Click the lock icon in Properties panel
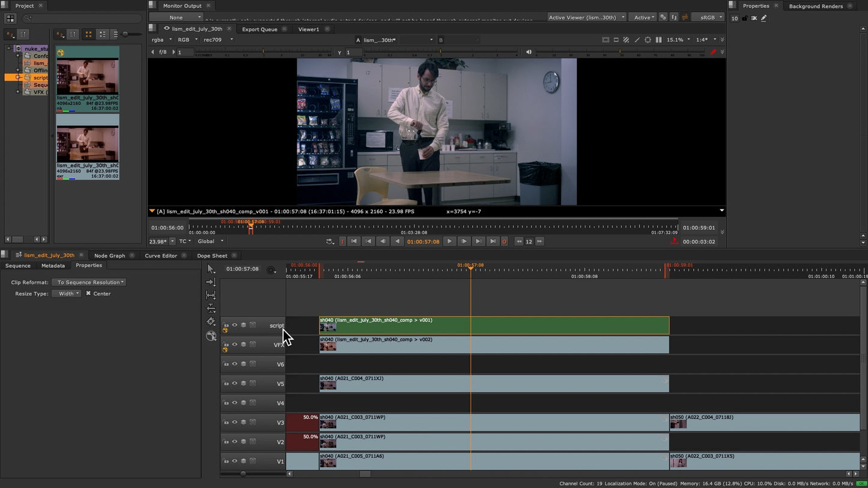 pos(745,19)
